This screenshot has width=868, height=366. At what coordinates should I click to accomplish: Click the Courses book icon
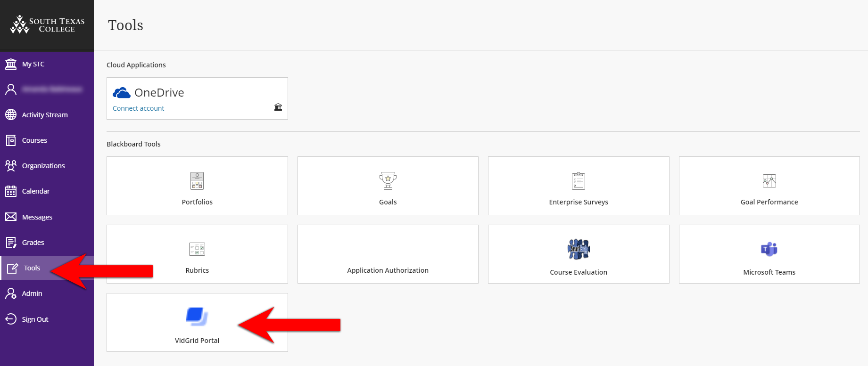point(11,140)
